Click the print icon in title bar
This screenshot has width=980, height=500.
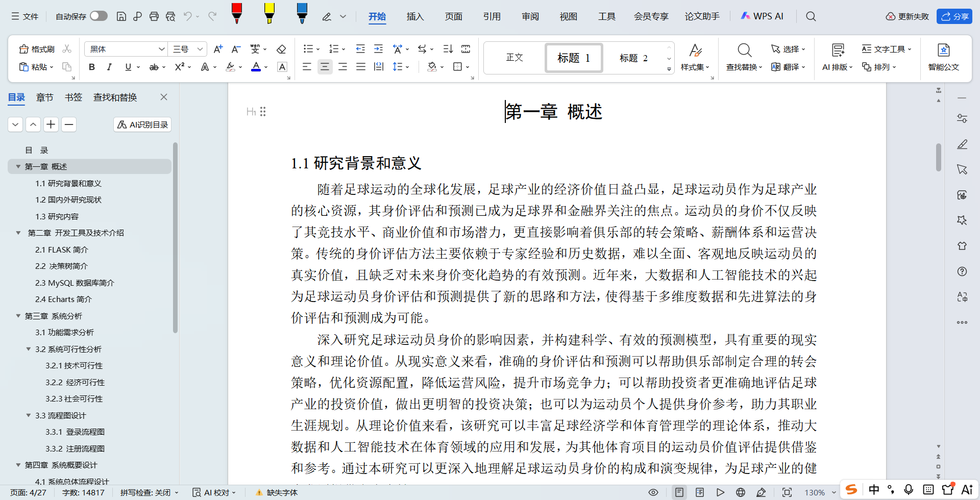pyautogui.click(x=154, y=16)
